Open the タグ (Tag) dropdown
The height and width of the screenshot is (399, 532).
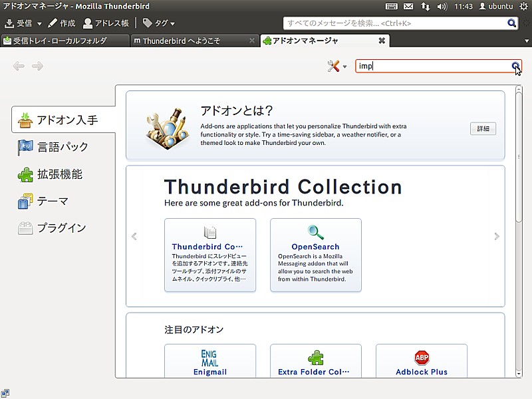click(x=158, y=23)
